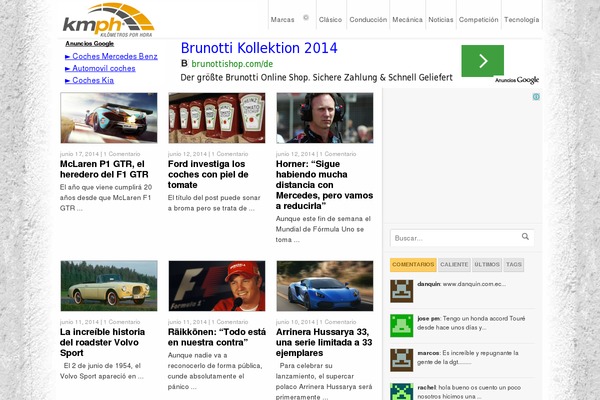This screenshot has height=400, width=600.
Task: Click the Brunotti ad description text
Action: [x=316, y=78]
